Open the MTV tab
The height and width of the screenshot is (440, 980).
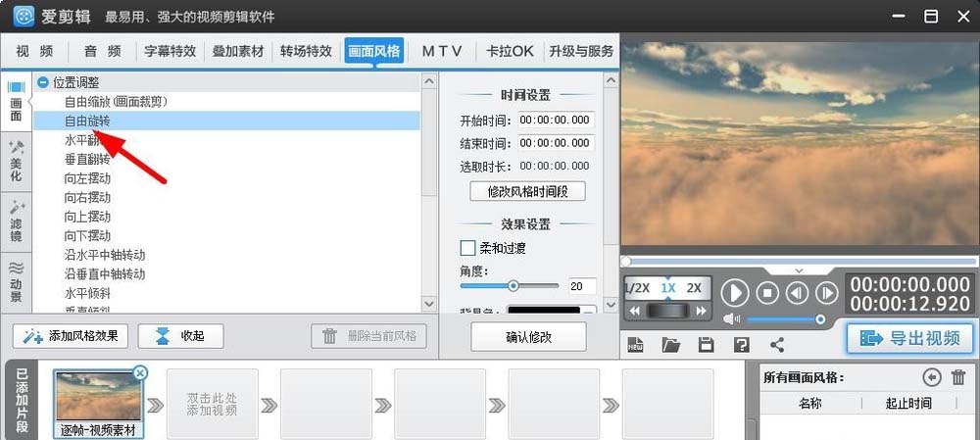[442, 51]
